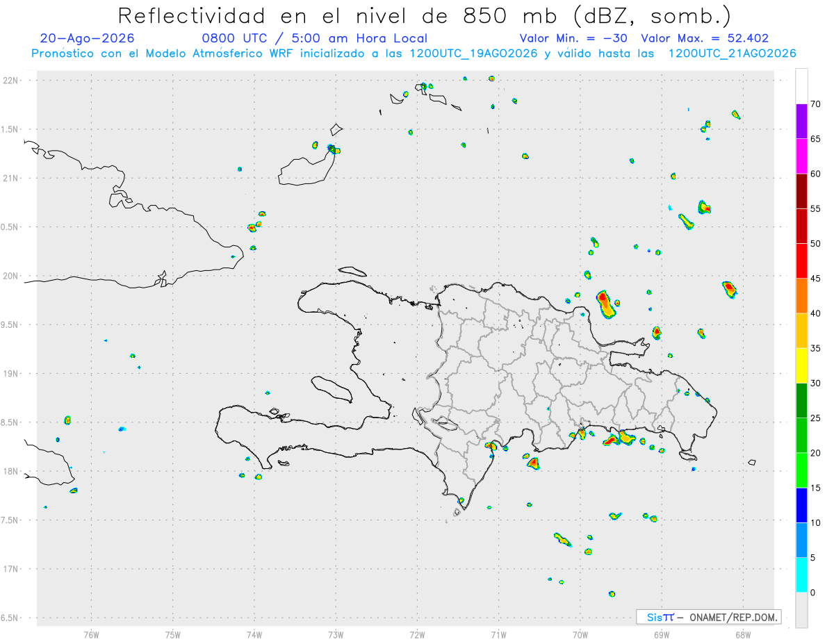Image resolution: width=834 pixels, height=644 pixels.
Task: Click the date "20-Ago-2026"
Action: point(88,38)
